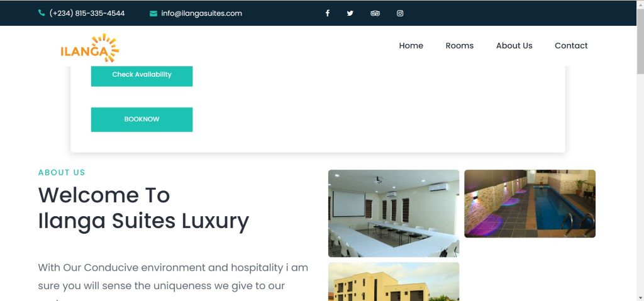Open the TripAdvisor icon link

click(375, 13)
